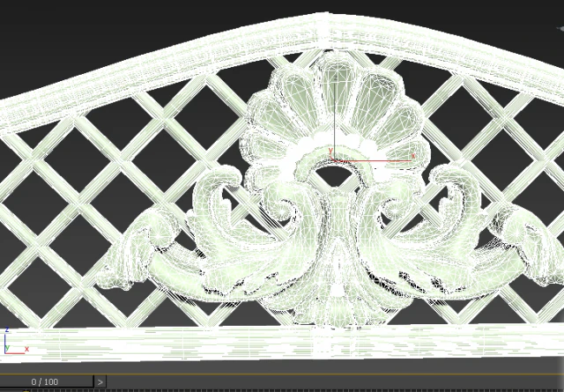This screenshot has height=392, width=564.
Task: Select the vertical Z axis of the gizmo
Action: [x=335, y=117]
